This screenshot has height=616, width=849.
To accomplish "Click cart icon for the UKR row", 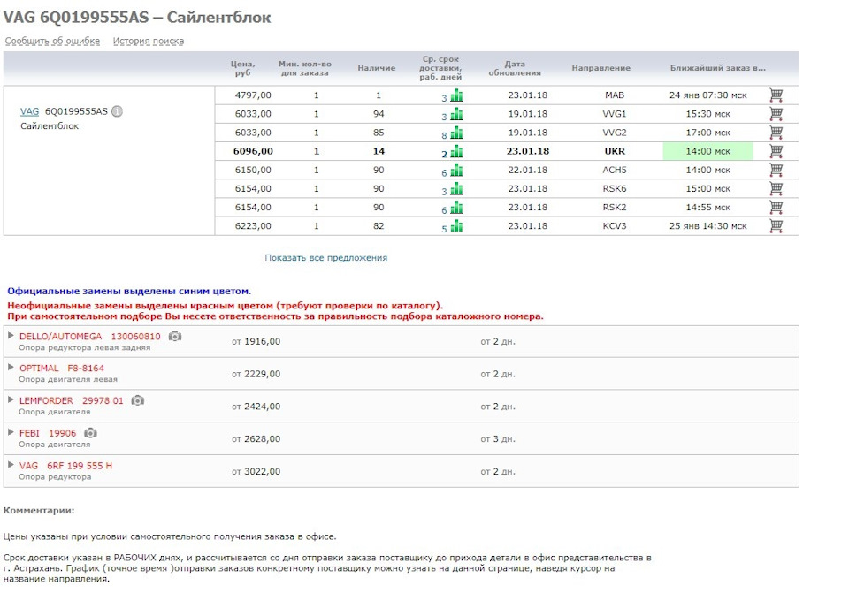I will click(776, 151).
